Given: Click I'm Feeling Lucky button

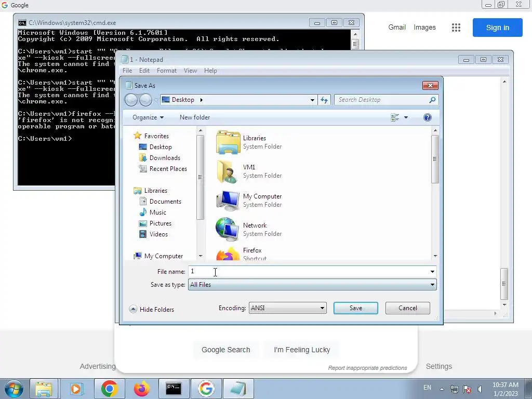Looking at the screenshot, I should (302, 350).
